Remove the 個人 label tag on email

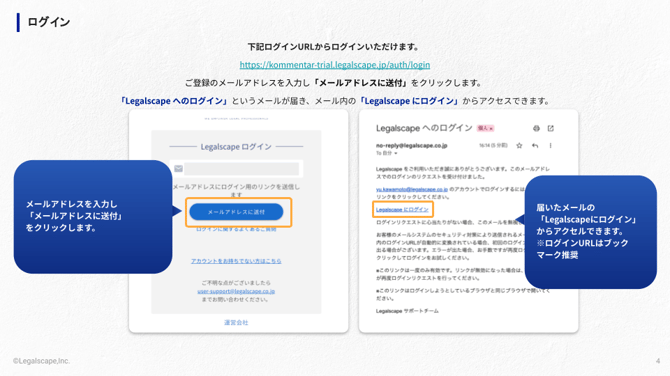491,128
